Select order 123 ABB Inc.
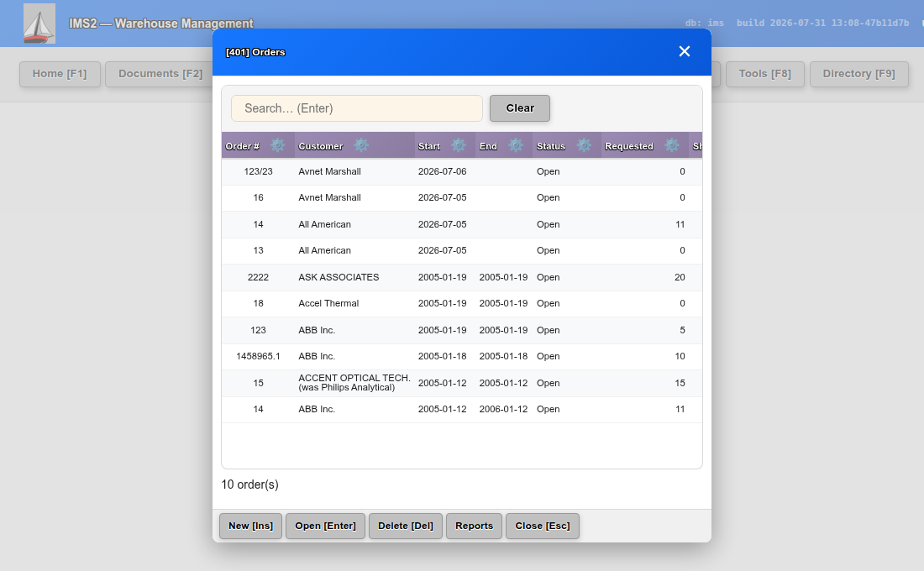This screenshot has height=571, width=924. tap(462, 330)
